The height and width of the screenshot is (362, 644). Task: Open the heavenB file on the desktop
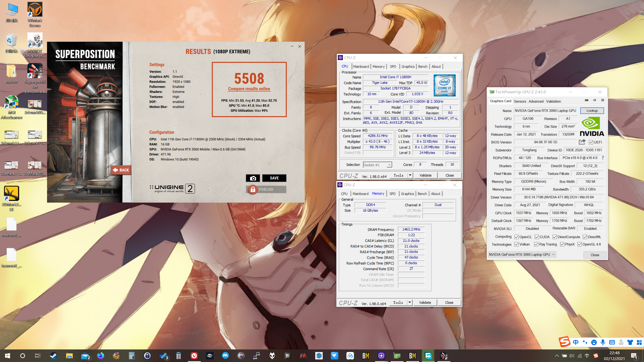click(x=11, y=227)
